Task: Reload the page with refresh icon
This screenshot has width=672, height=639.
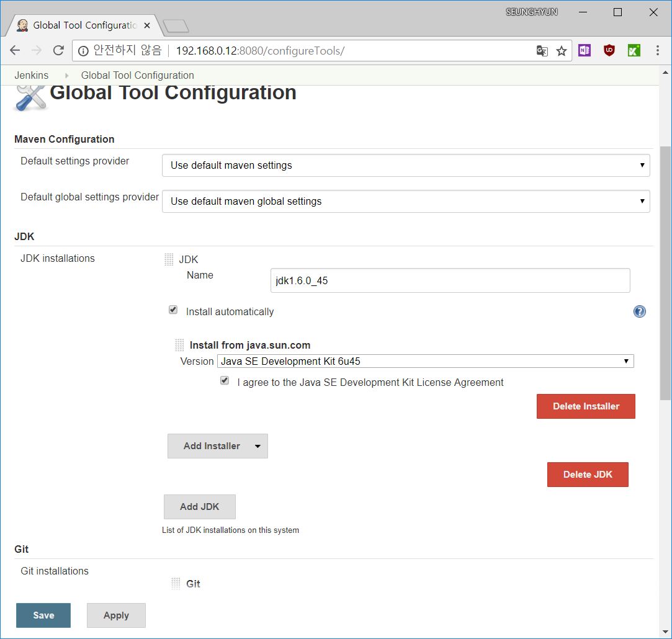Action: pyautogui.click(x=59, y=51)
